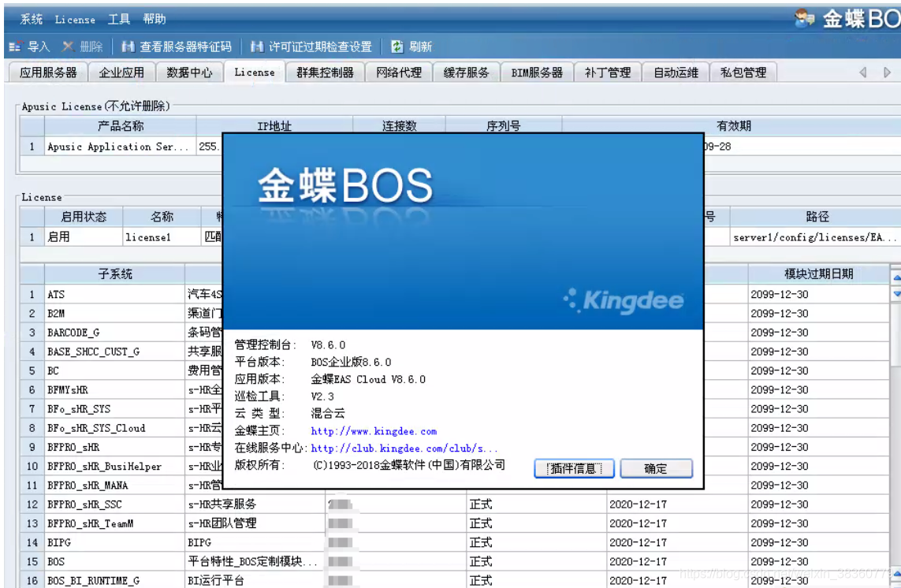Viewport: 901px width, 588px height.
Task: Click the BI运行平台 description cell
Action: (255, 581)
